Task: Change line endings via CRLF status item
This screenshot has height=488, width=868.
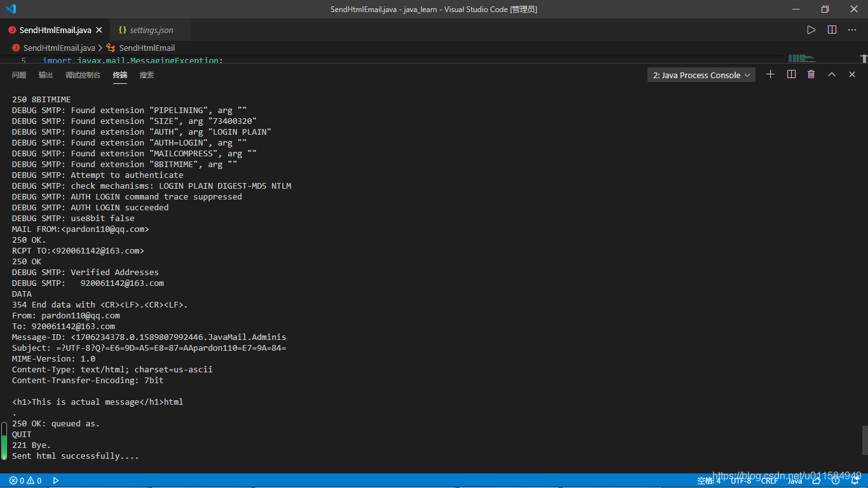Action: coord(770,480)
